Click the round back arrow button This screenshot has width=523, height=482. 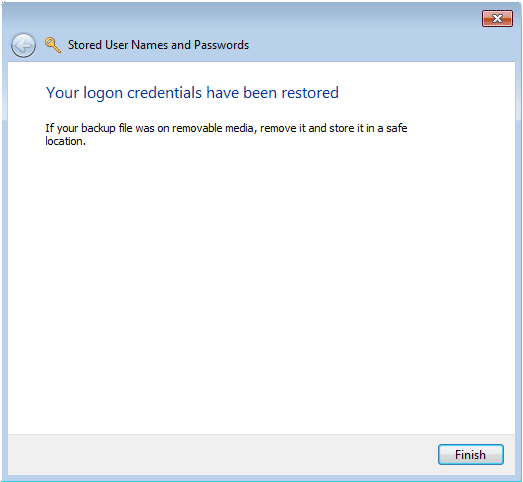[x=23, y=45]
